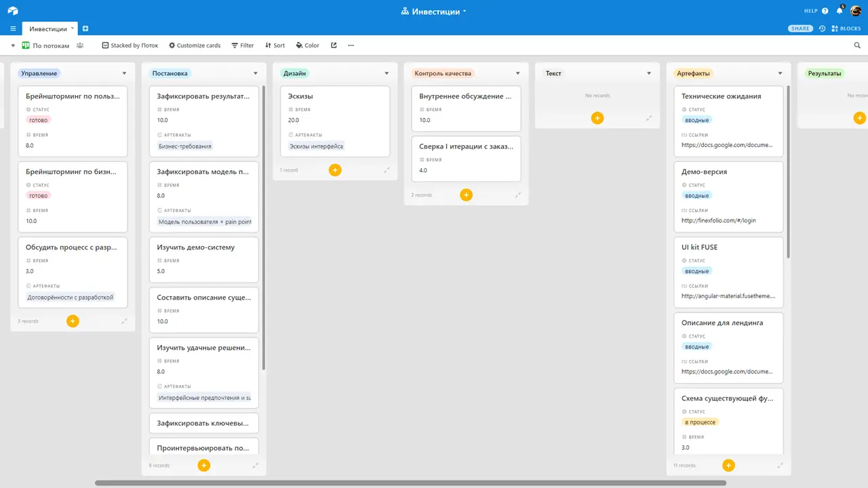Collapse the Управление stack with arrows icon
Screen dimensions: 868x488
point(124,321)
